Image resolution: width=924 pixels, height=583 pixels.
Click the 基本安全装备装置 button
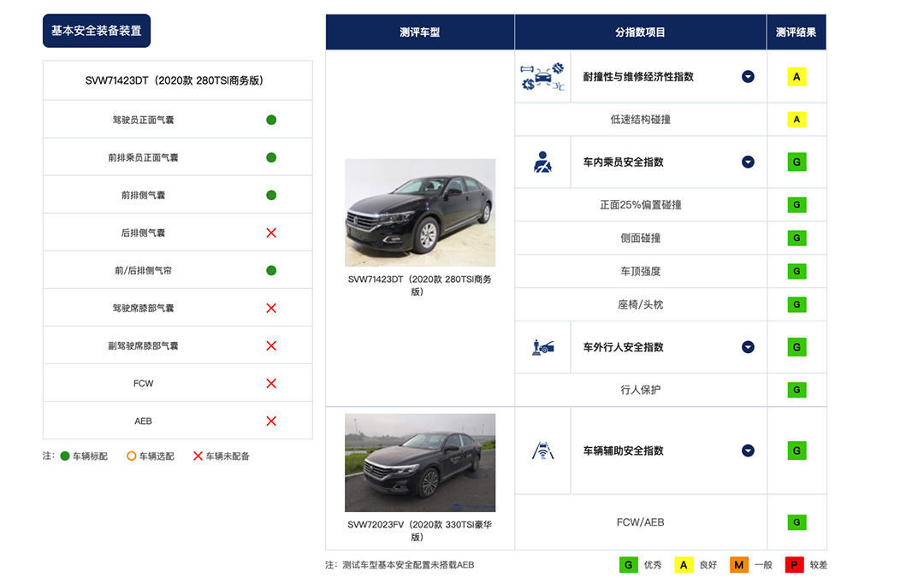click(97, 31)
